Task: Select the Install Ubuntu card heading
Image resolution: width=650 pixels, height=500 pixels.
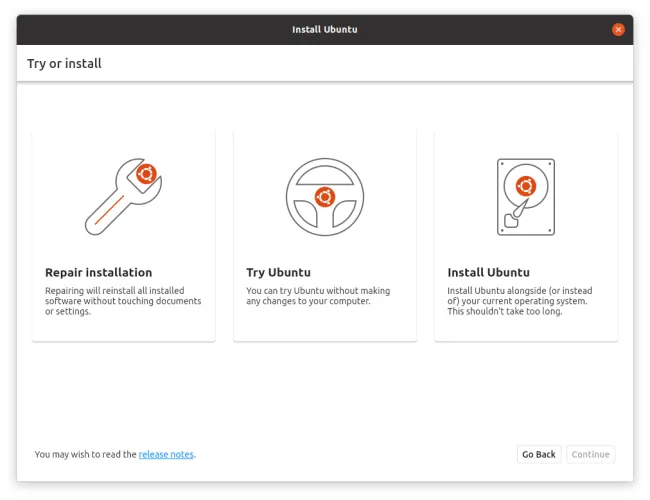Action: click(x=488, y=272)
